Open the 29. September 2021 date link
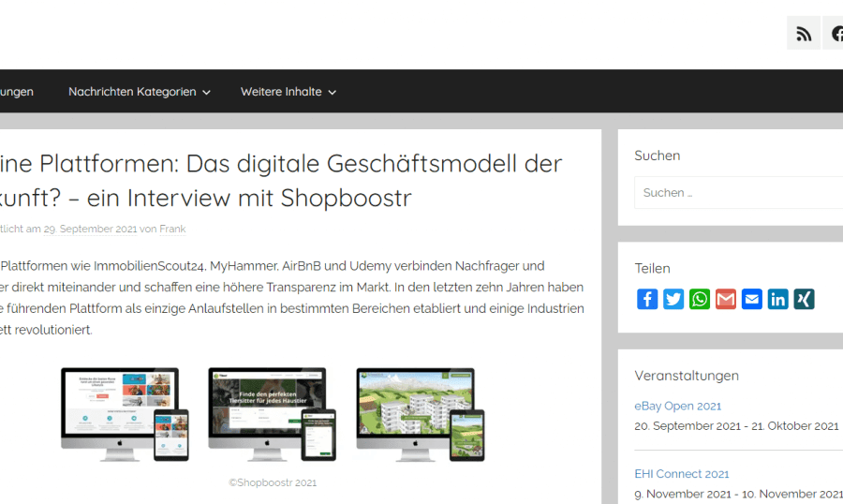This screenshot has height=504, width=843. click(90, 230)
